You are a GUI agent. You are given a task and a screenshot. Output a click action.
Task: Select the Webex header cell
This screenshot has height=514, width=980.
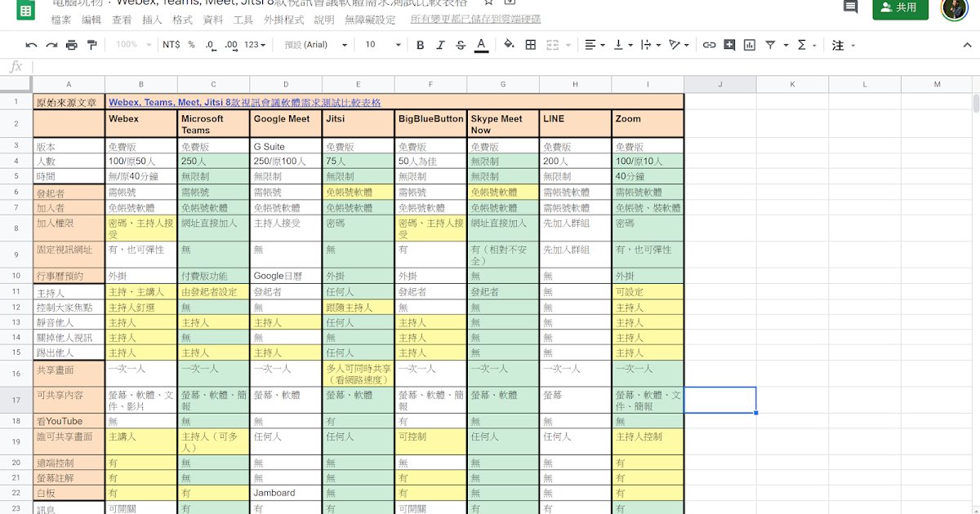pyautogui.click(x=141, y=124)
